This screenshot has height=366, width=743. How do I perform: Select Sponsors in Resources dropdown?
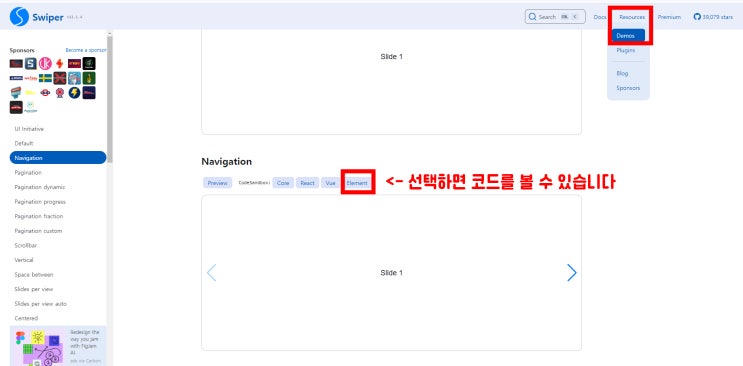coord(628,88)
